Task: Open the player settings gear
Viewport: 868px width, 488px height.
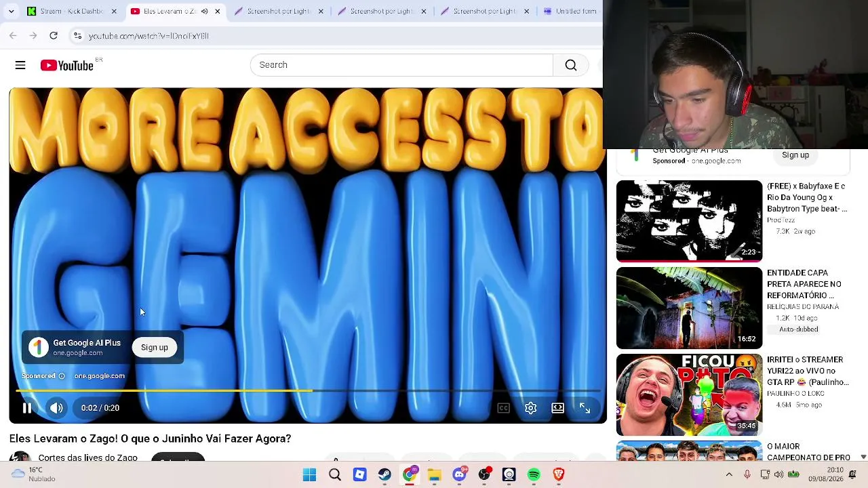Action: 530,408
